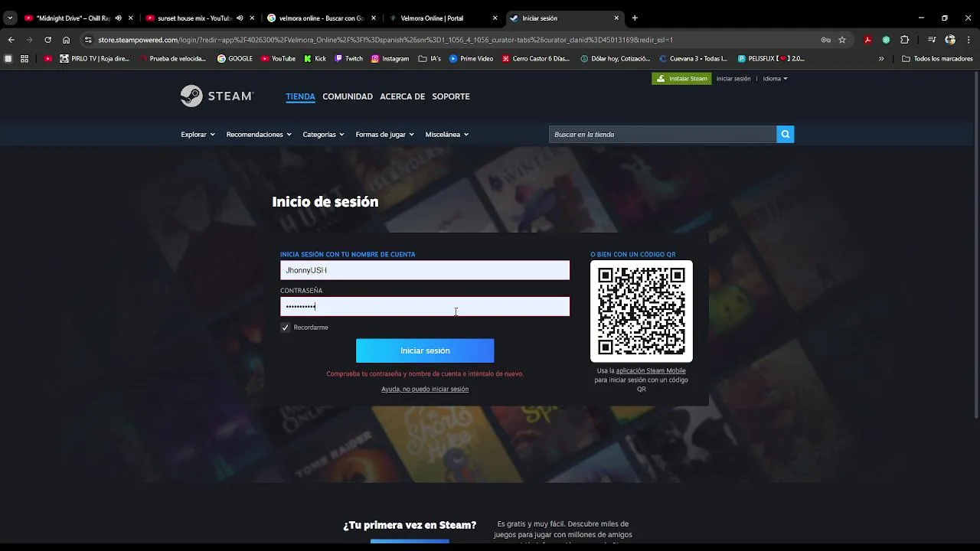Open the apps grid bookmark icon

coord(24,58)
